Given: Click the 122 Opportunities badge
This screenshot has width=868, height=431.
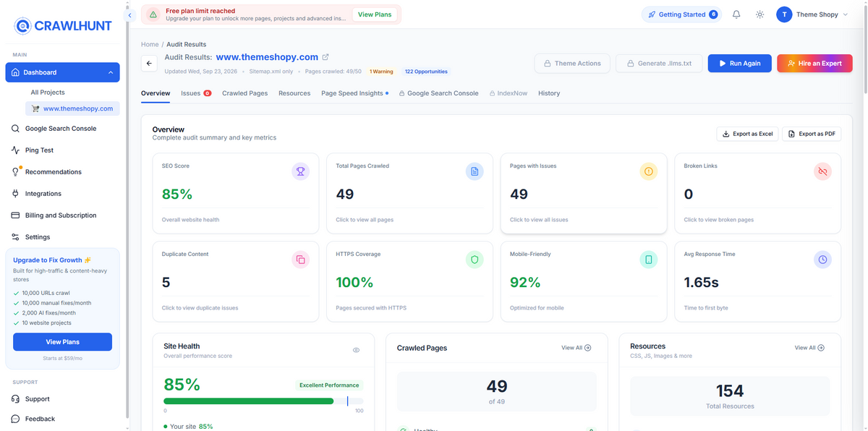Looking at the screenshot, I should [426, 72].
